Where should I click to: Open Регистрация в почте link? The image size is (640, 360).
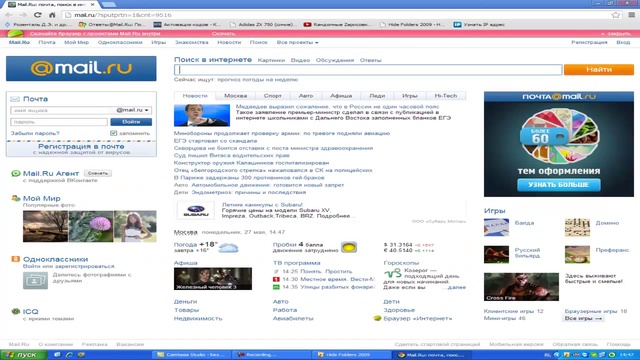[81, 146]
